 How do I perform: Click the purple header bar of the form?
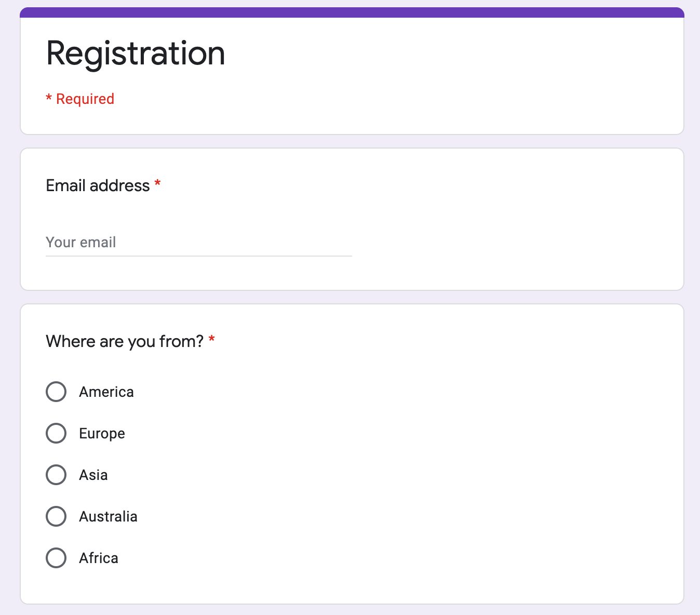pos(352,12)
